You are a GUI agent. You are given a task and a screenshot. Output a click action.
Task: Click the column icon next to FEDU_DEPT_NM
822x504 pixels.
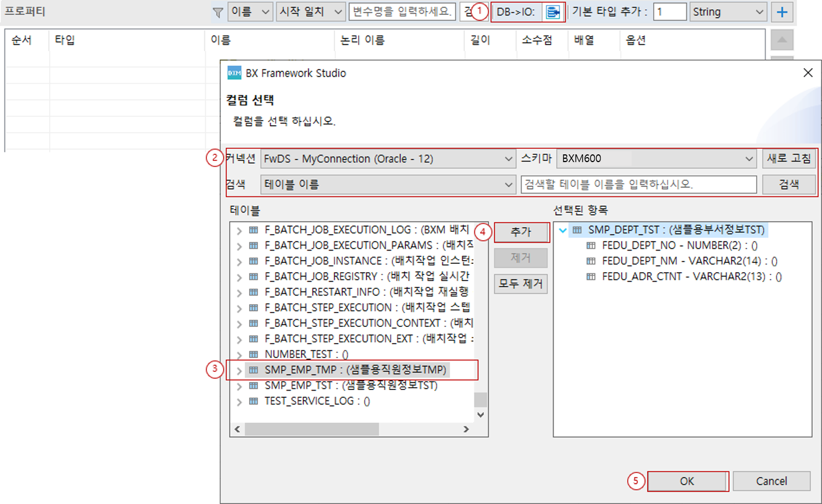[590, 261]
